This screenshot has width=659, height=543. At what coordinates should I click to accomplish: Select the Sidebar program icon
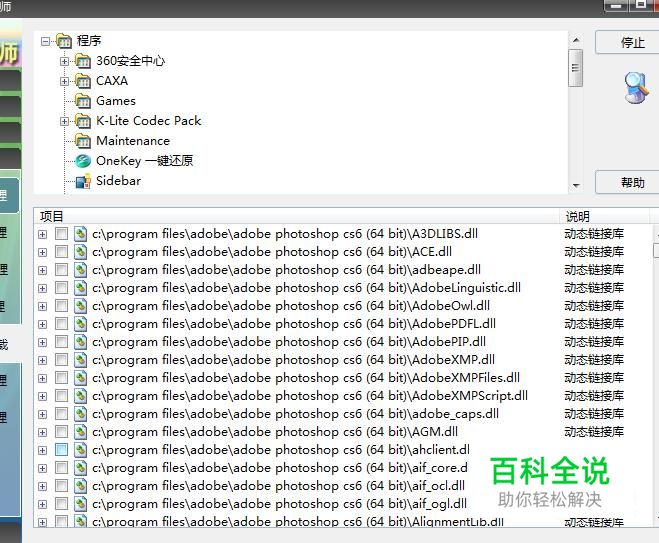tap(83, 181)
